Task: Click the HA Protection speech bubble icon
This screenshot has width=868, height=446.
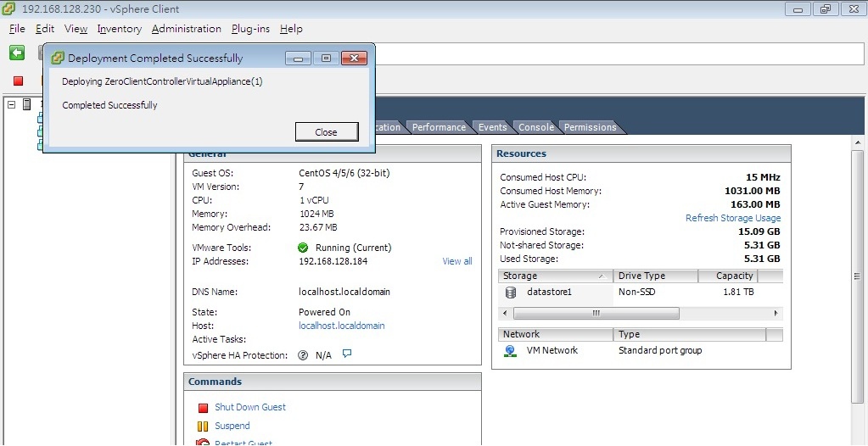Action: pyautogui.click(x=347, y=354)
